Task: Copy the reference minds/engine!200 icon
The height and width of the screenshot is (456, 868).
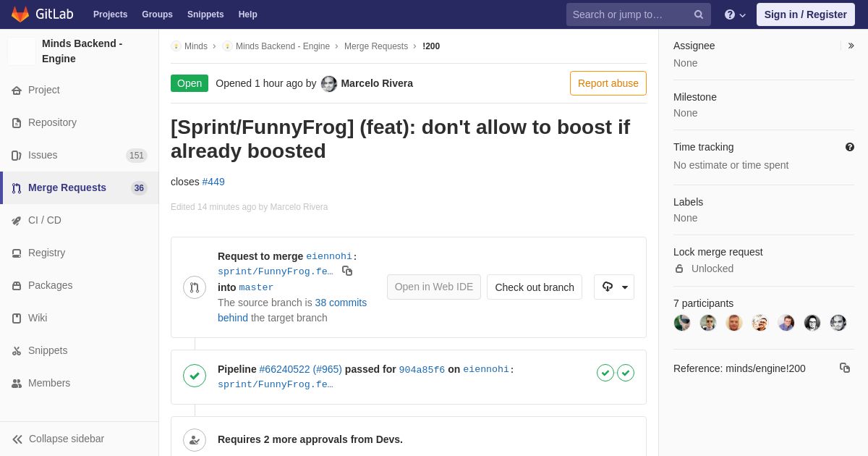Action: click(x=845, y=368)
